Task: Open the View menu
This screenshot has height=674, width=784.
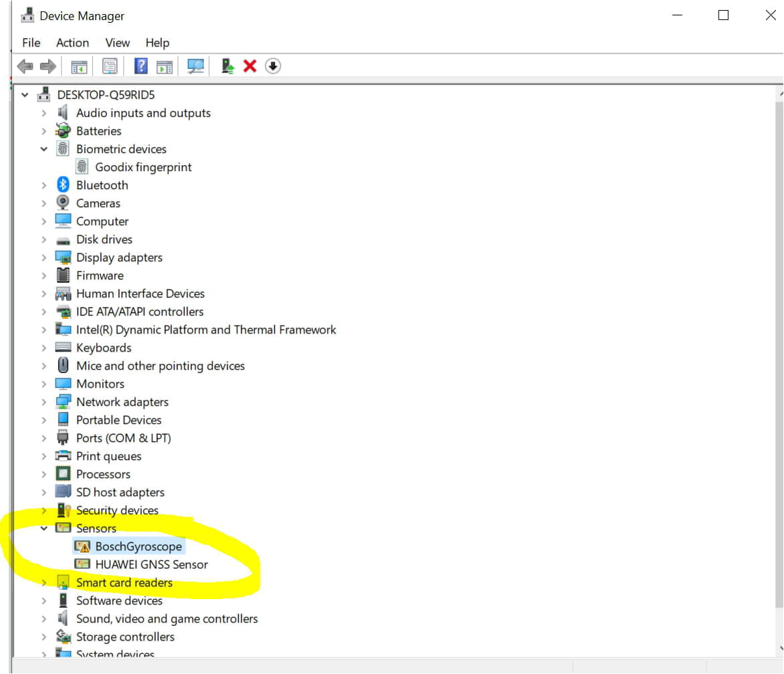Action: click(x=118, y=43)
